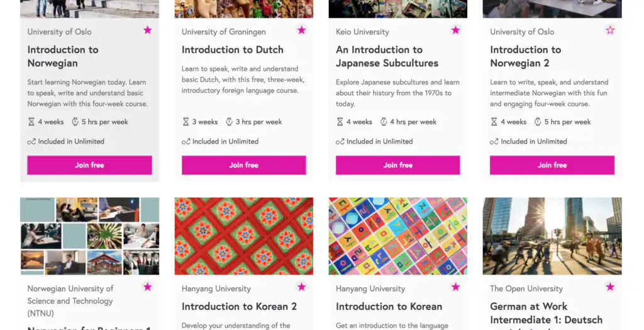Join free for Japanese Subcultures course
The width and height of the screenshot is (644, 330).
pyautogui.click(x=398, y=165)
